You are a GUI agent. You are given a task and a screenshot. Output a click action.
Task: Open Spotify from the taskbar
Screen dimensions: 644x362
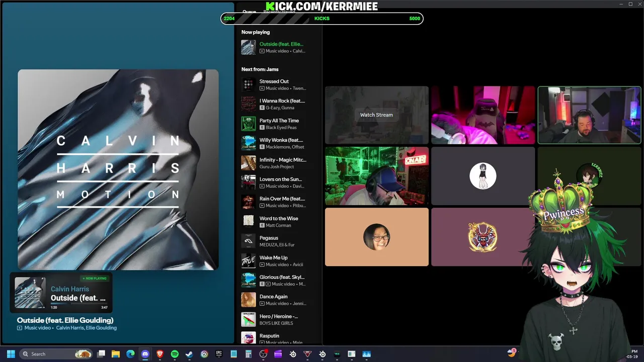tap(175, 354)
